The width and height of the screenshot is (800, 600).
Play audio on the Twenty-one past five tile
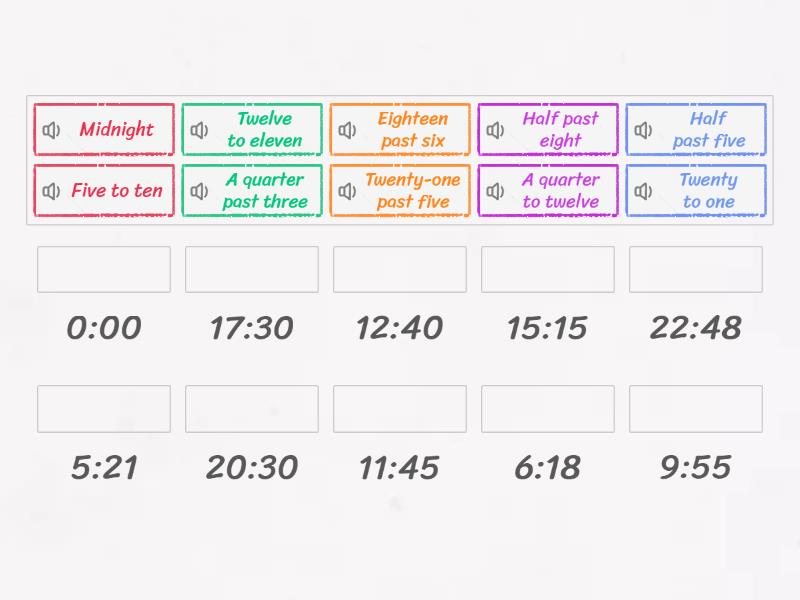(347, 190)
